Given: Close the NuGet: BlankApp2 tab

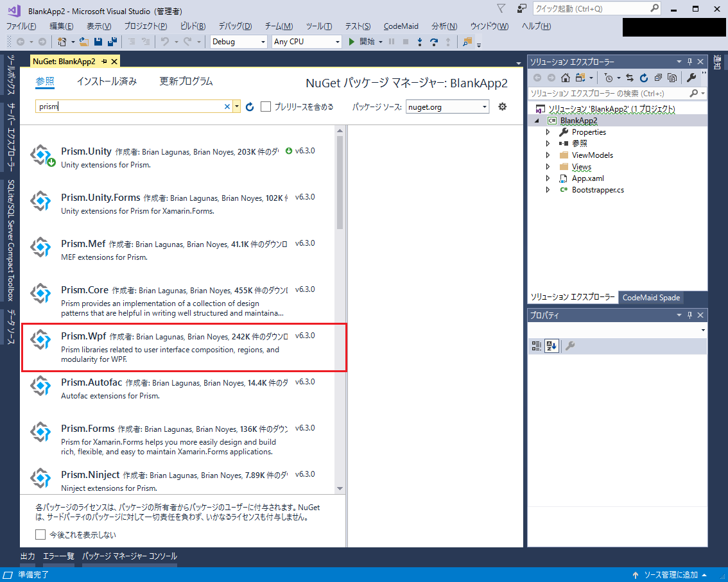Looking at the screenshot, I should pos(114,61).
